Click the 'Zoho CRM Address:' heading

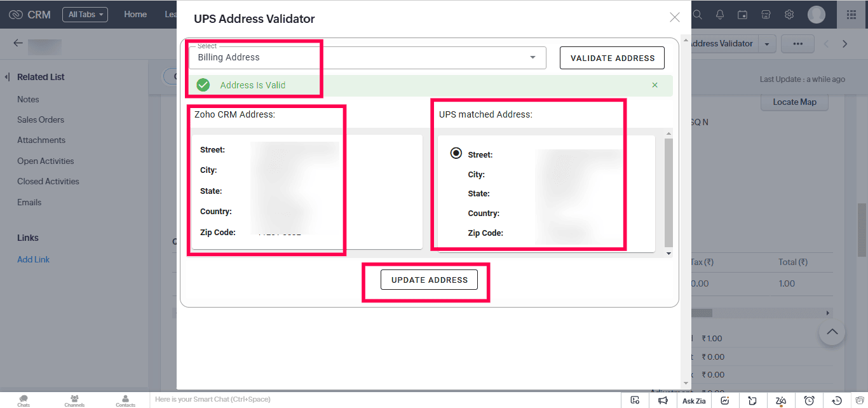(234, 114)
